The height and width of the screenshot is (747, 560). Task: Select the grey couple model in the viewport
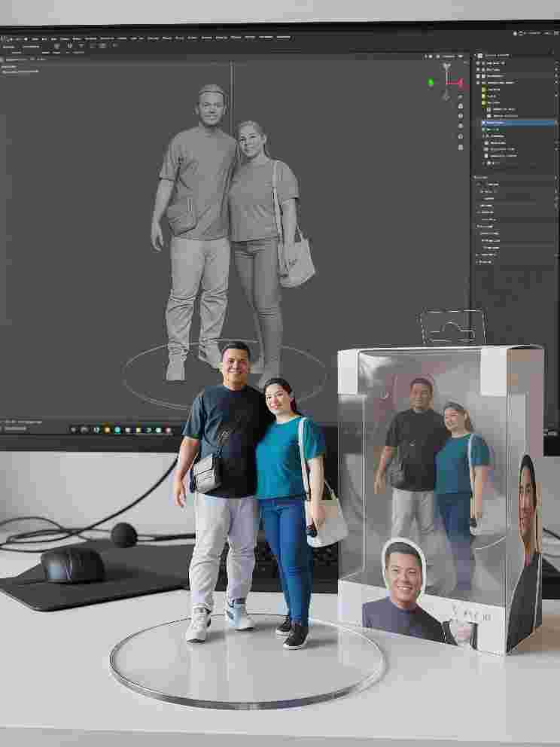pyautogui.click(x=226, y=226)
